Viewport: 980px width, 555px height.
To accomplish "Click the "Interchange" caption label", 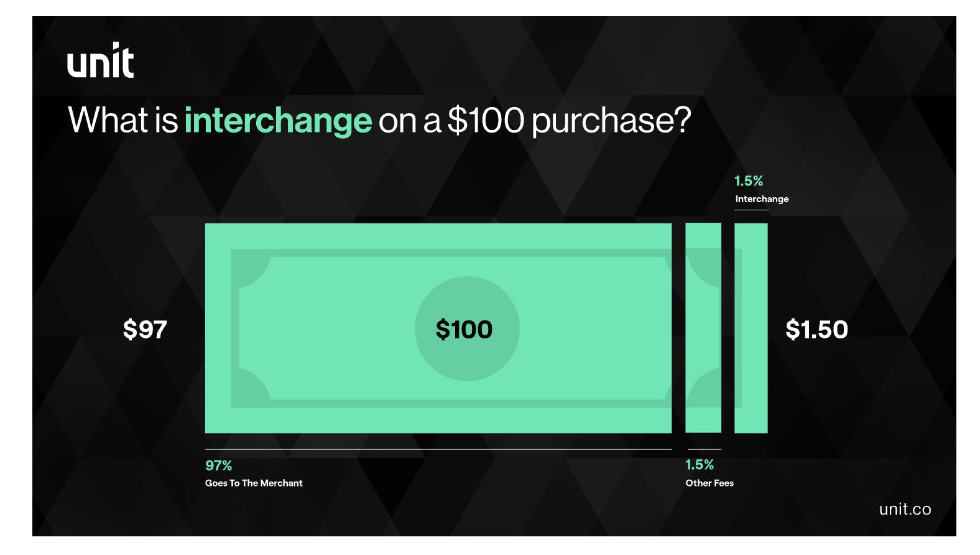I will [x=762, y=199].
